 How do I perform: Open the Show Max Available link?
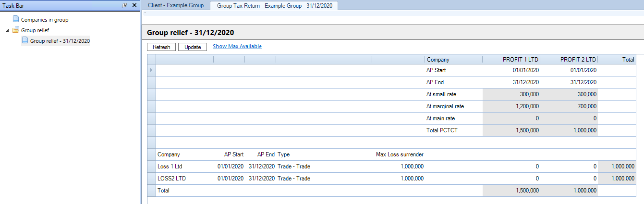point(237,47)
